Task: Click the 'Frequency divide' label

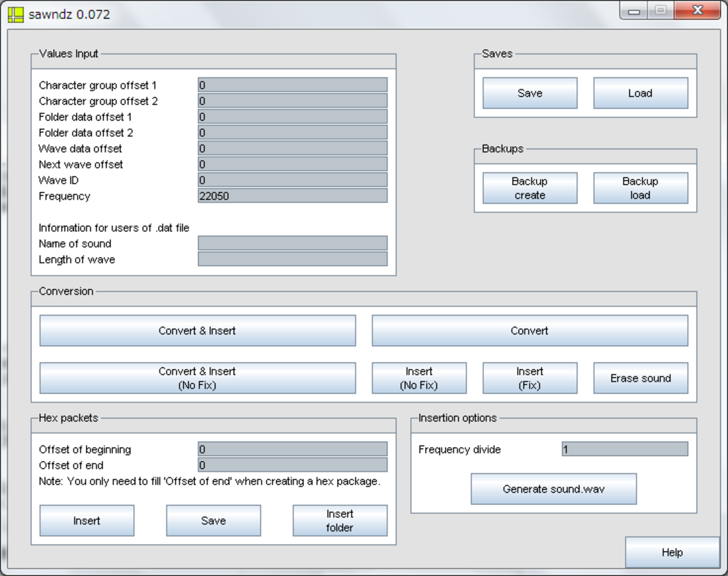Action: [459, 449]
